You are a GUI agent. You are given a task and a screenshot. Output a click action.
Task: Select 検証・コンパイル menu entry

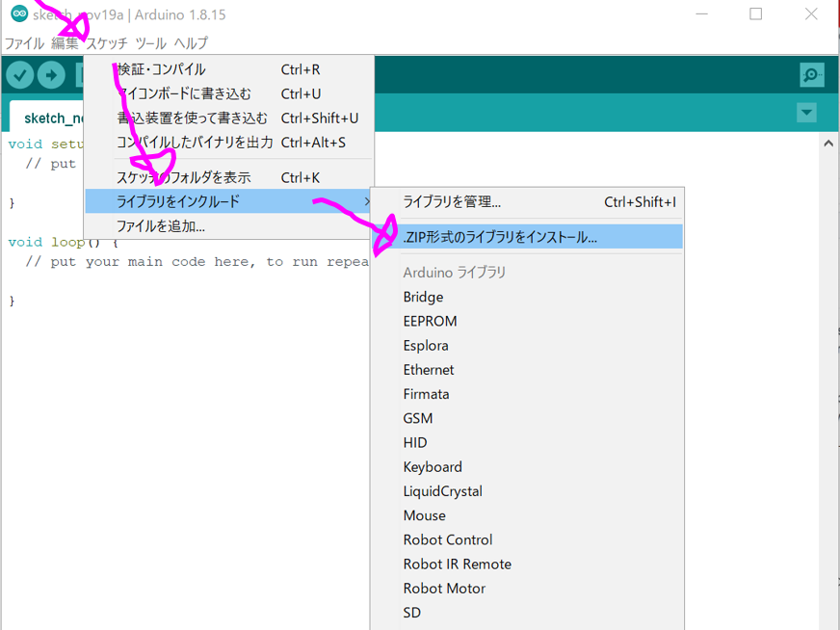tap(162, 69)
